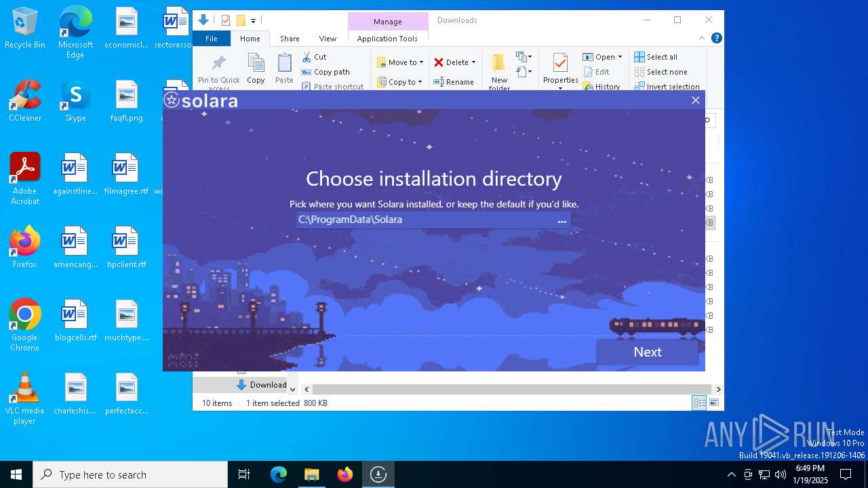Click the Copy icon in ribbon
The width and height of the screenshot is (868, 488).
(256, 69)
